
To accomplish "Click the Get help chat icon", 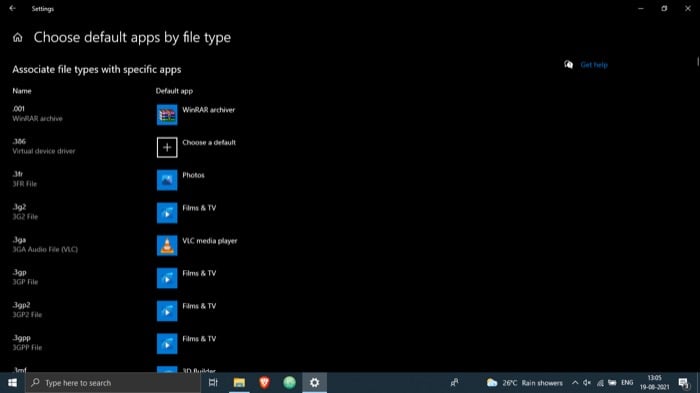I will pos(568,65).
